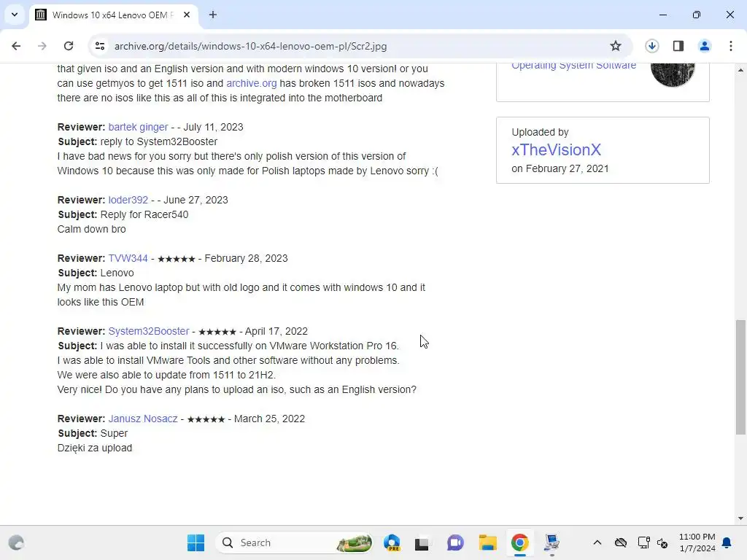Click subject 'reply to System32Booster'

(158, 142)
